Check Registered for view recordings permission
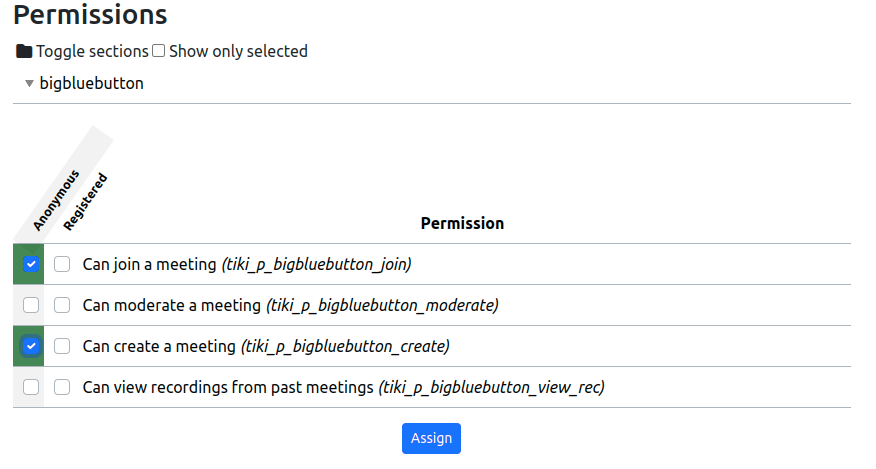Image resolution: width=876 pixels, height=469 pixels. coord(62,387)
